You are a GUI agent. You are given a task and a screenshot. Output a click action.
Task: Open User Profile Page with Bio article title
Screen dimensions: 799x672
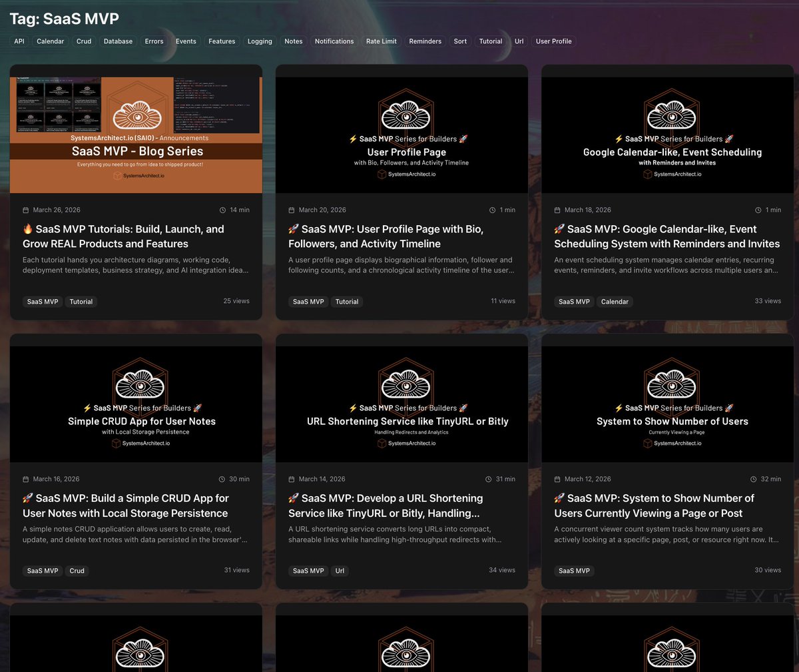tap(386, 236)
